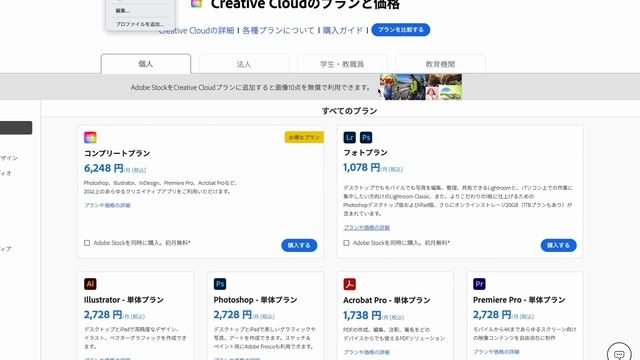Click the Ps icon in the Photoshop single-app card
The image size is (640, 360).
coord(220,284)
